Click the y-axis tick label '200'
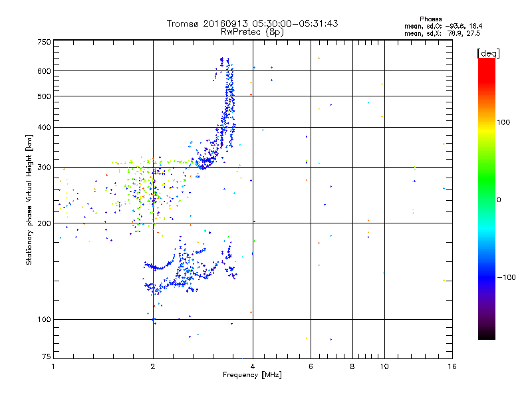The width and height of the screenshot is (532, 399). (44, 223)
